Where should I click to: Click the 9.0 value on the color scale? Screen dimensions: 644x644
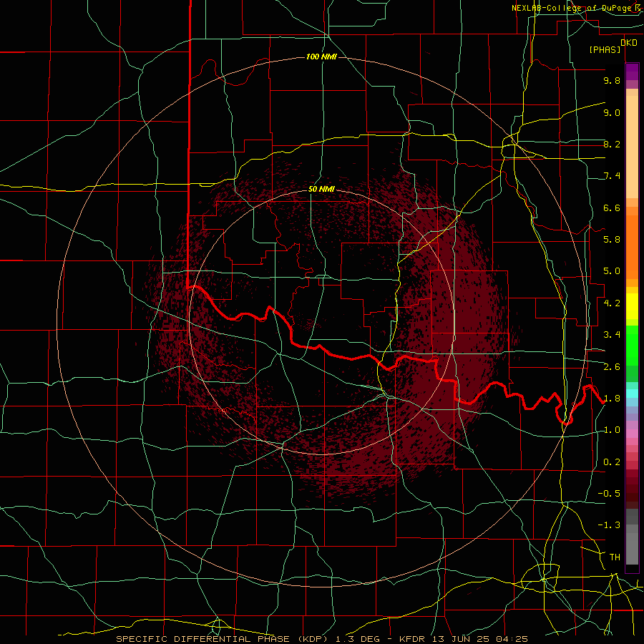612,112
